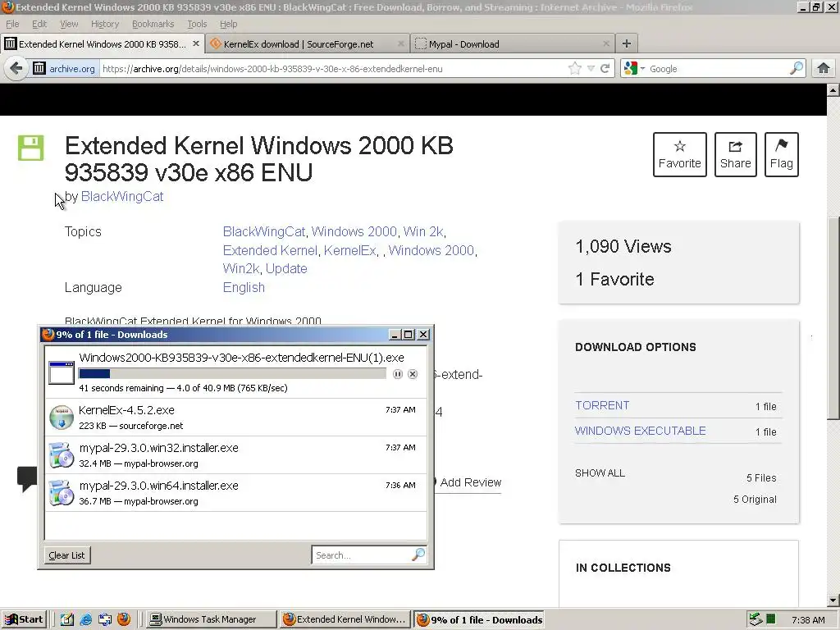Click the extendedkernel exe file icon
Screen dimensions: 840x630
[62, 373]
